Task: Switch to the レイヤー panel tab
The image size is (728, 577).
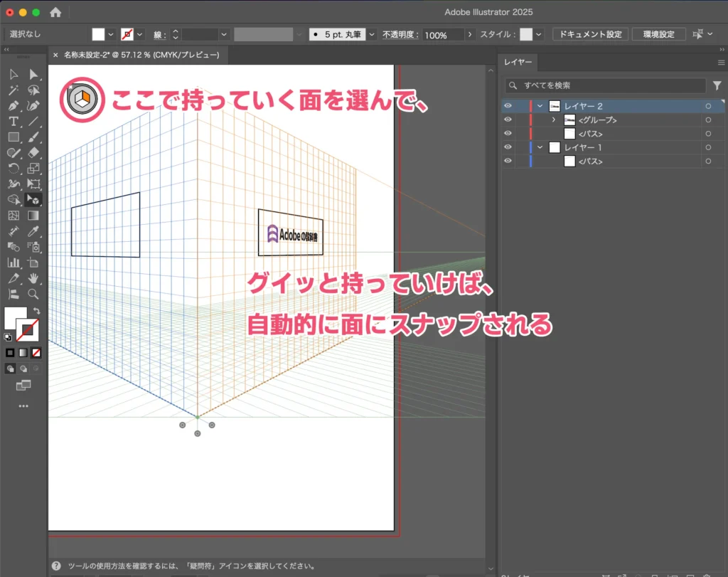Action: pos(518,62)
